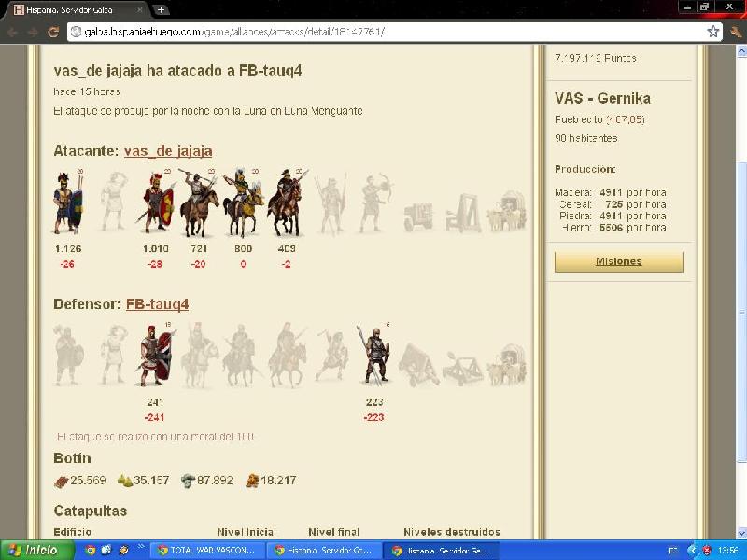Click the defender's red-shield legionary unit icon
Screen dimensions: 747x560
(x=154, y=356)
